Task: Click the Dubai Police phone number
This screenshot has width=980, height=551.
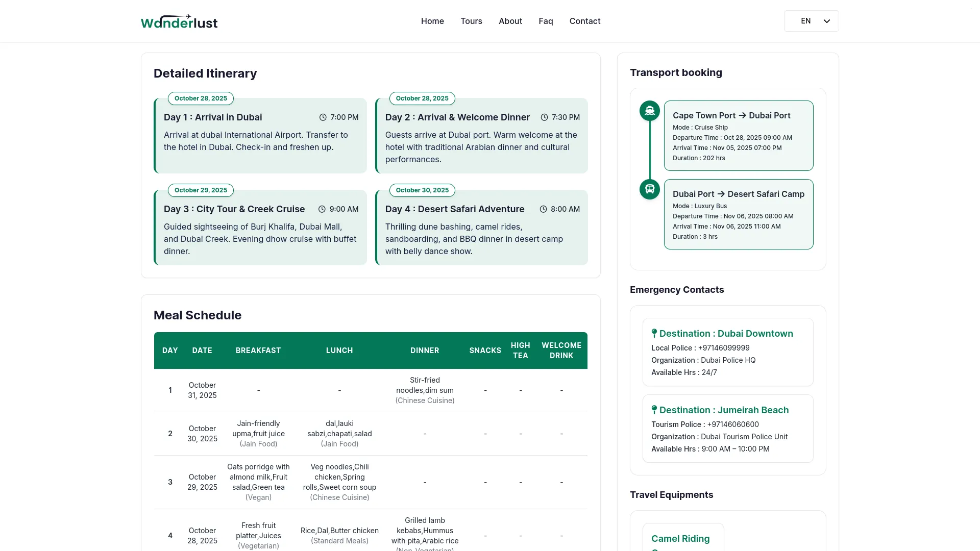Action: 724,347
